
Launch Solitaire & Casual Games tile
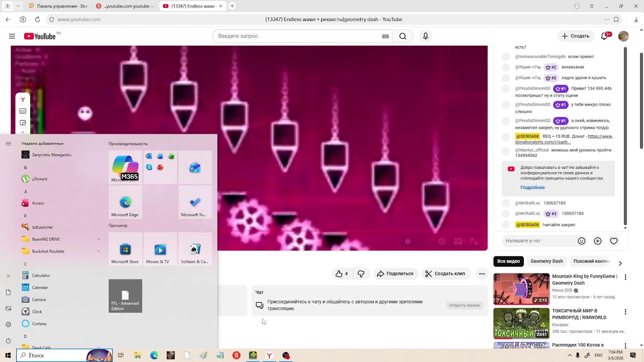195,249
